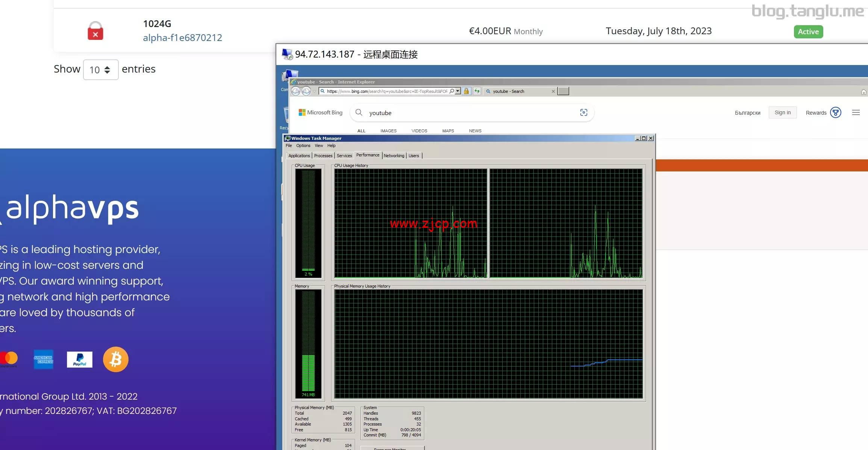This screenshot has height=450, width=868.
Task: Click the Remote Desktop Connection title icon
Action: [287, 54]
